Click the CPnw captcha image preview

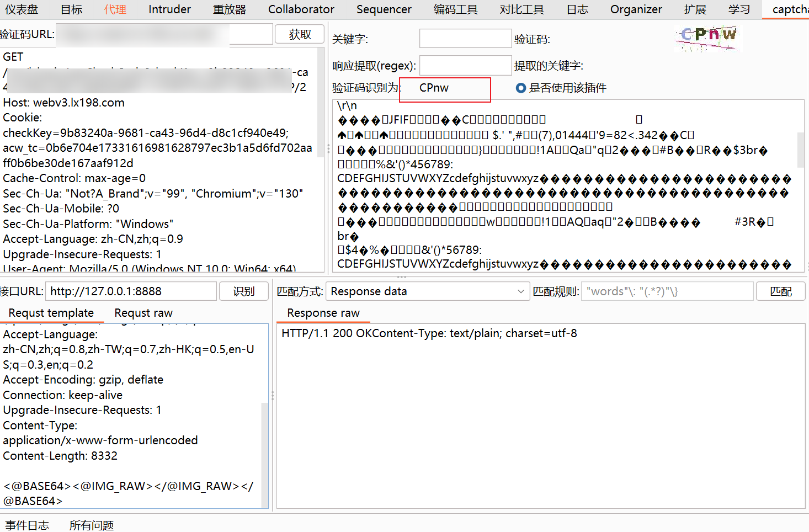708,39
